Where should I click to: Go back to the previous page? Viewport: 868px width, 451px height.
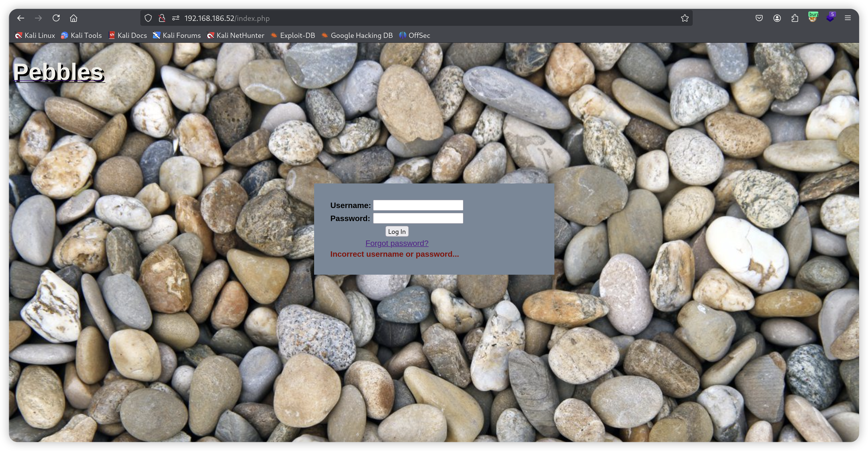coord(20,18)
